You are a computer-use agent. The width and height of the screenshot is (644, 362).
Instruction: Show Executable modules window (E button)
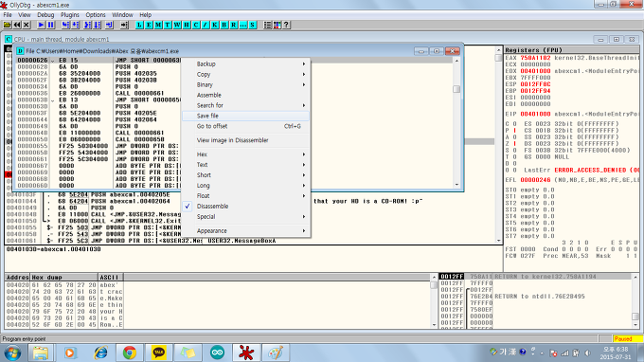click(x=149, y=25)
